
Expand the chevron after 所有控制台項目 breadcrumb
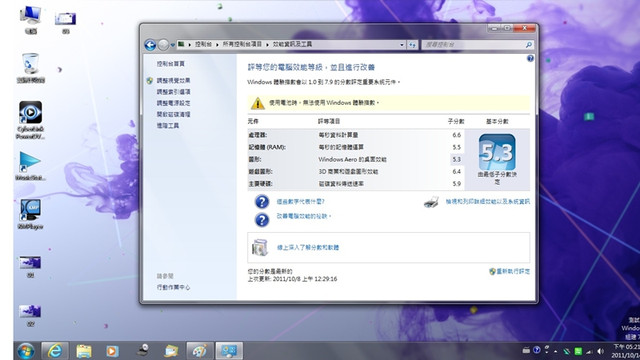[x=267, y=44]
